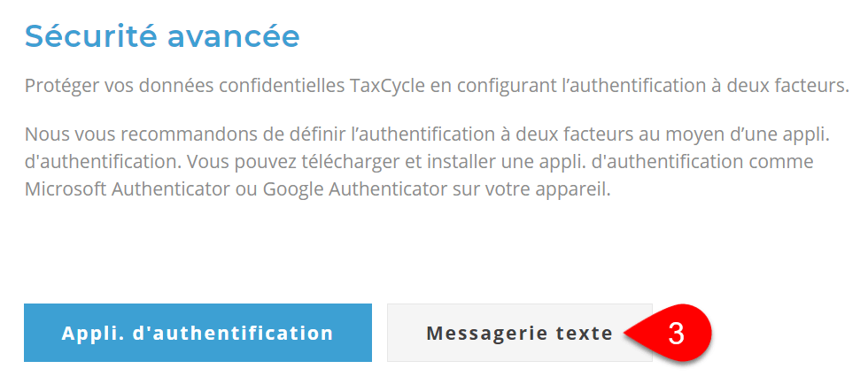
Task: Click the blue Appli. d'authentification button
Action: [x=198, y=333]
